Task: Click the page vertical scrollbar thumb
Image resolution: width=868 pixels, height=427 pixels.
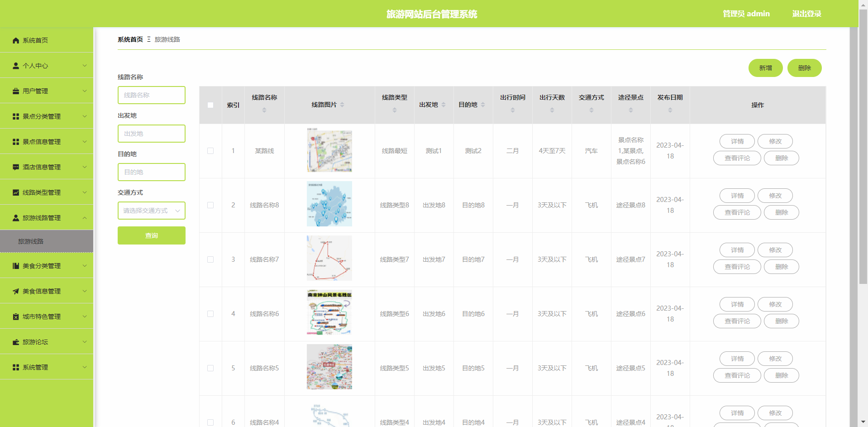Action: (x=863, y=147)
